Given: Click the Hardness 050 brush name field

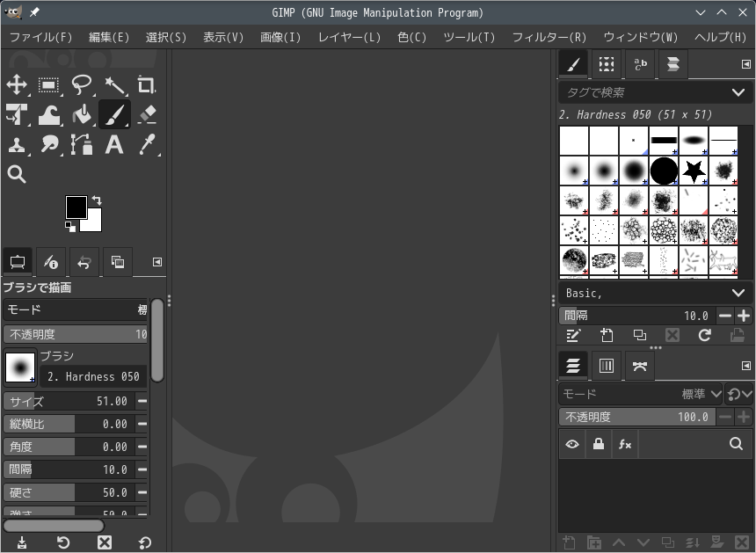Looking at the screenshot, I should point(93,376).
